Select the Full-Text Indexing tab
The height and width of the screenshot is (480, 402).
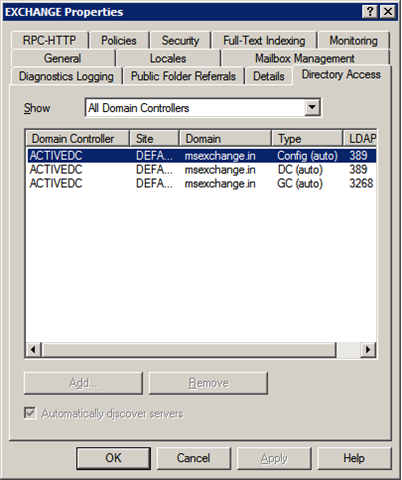click(x=264, y=40)
